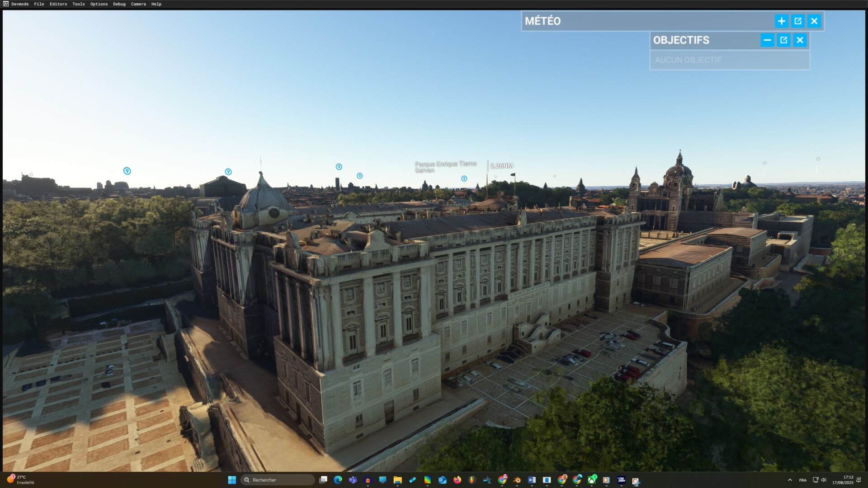Pop out the OBJECTIFS panel to a window
Image resolution: width=868 pixels, height=488 pixels.
783,40
